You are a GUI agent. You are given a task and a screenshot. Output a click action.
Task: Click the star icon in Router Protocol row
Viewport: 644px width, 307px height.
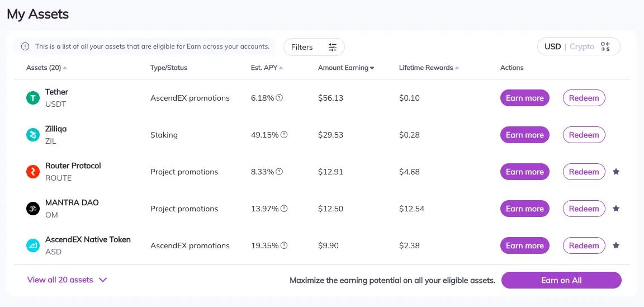pos(615,171)
